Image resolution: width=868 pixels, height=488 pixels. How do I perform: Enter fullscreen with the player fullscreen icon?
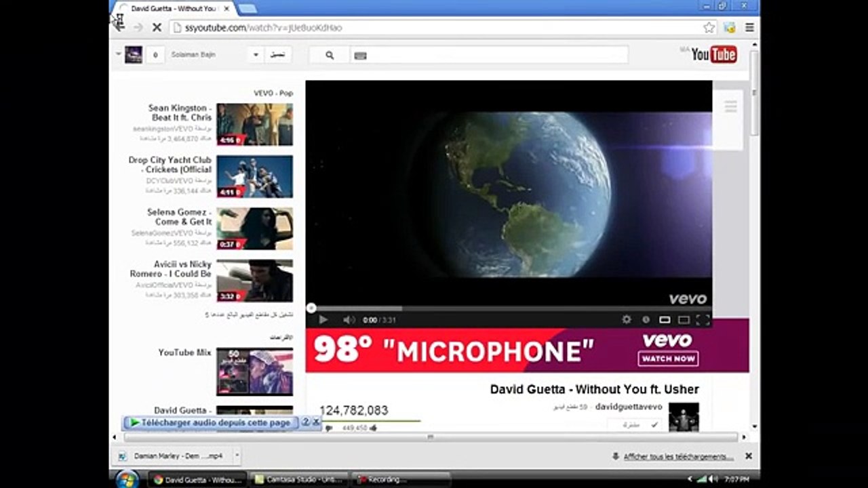click(x=703, y=320)
